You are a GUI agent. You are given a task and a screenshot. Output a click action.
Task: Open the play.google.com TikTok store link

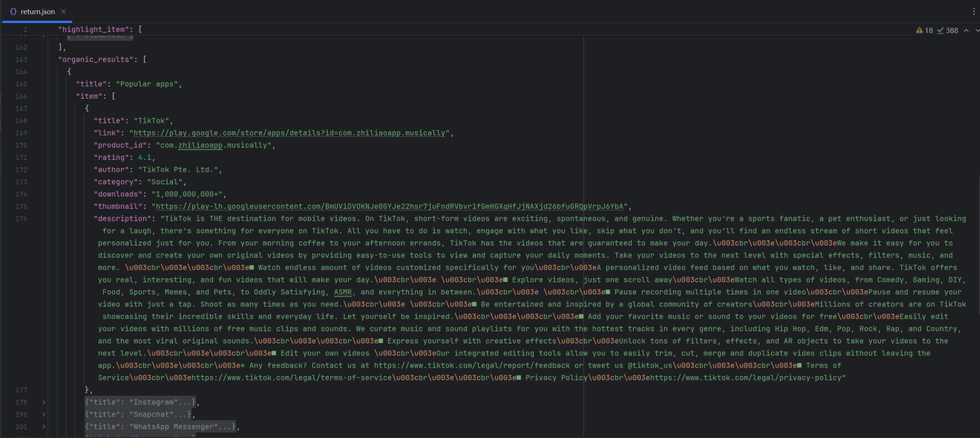[289, 133]
